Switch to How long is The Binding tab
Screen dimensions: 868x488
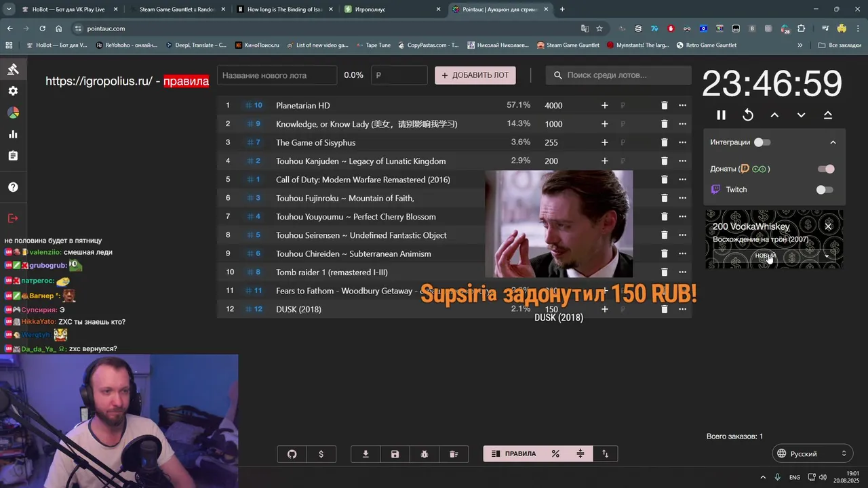pos(283,9)
